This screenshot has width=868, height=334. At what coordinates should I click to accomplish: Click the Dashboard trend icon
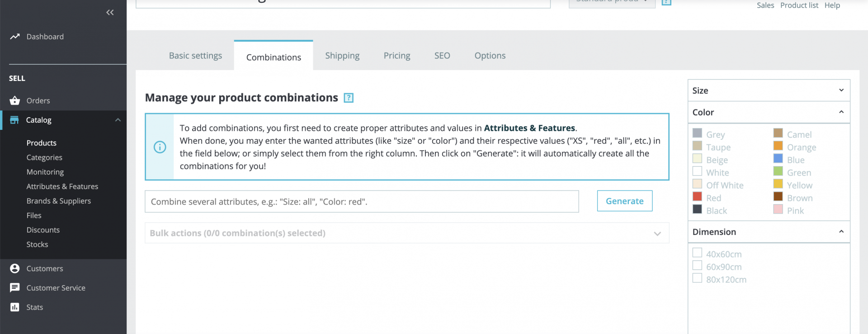15,37
